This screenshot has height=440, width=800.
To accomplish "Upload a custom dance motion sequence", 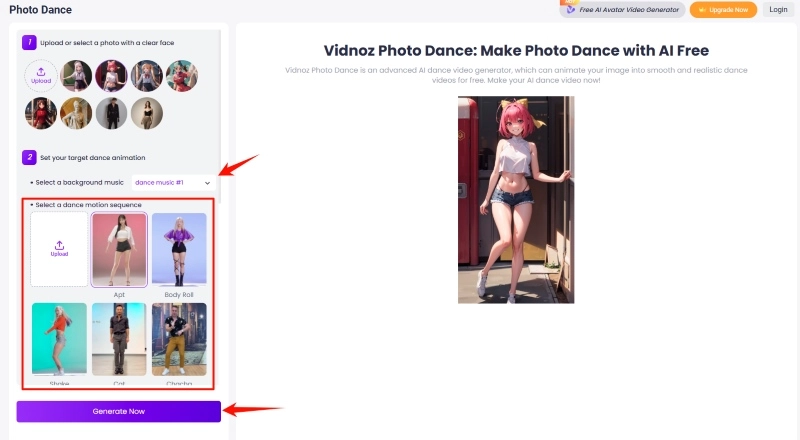I will (x=59, y=249).
